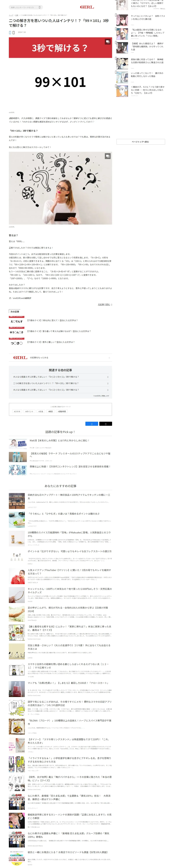
Task: Click andGIRL logo beside の記事をもっとみる
Action: click(20, 357)
